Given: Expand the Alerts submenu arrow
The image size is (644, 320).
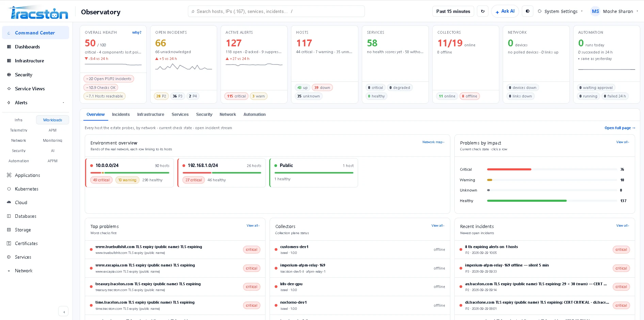Looking at the screenshot, I should [x=63, y=103].
